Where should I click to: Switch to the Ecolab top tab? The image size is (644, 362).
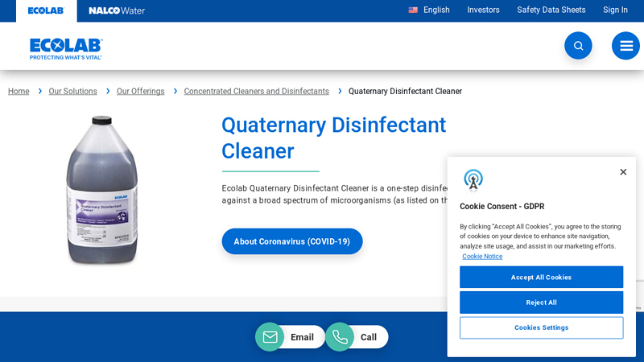point(46,10)
